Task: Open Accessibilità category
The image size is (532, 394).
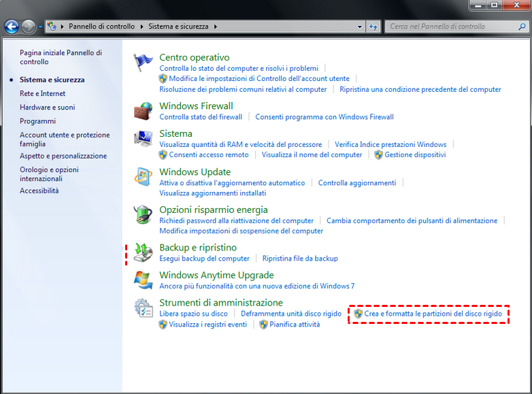Action: (39, 191)
